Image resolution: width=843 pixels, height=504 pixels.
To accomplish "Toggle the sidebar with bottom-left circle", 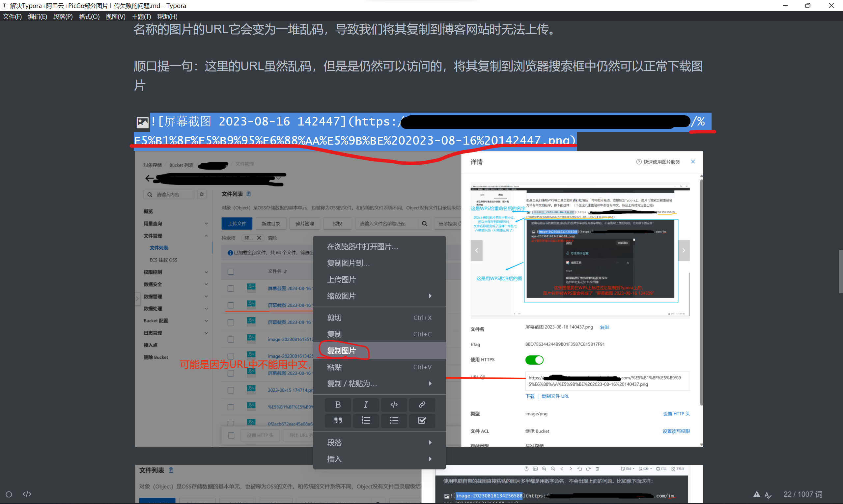I will (x=9, y=494).
